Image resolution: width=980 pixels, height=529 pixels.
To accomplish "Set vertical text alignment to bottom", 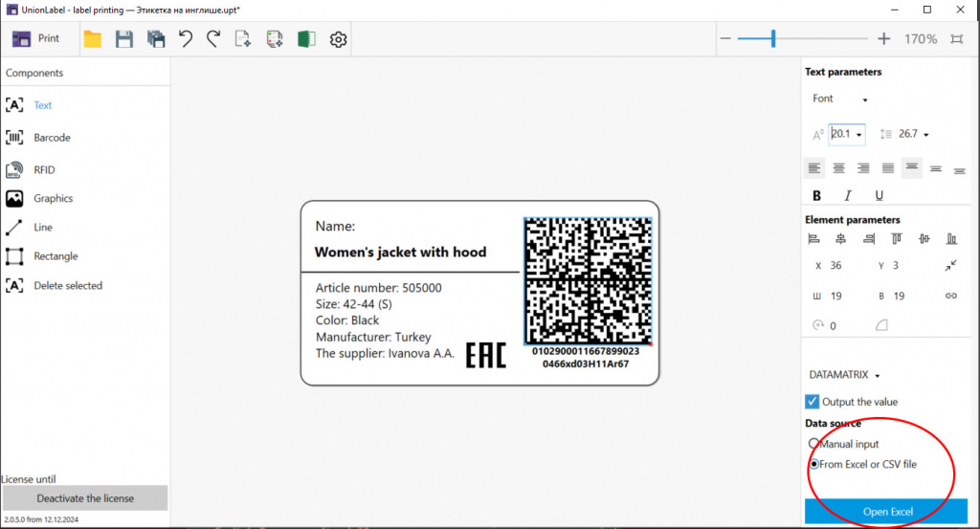I will pyautogui.click(x=959, y=170).
